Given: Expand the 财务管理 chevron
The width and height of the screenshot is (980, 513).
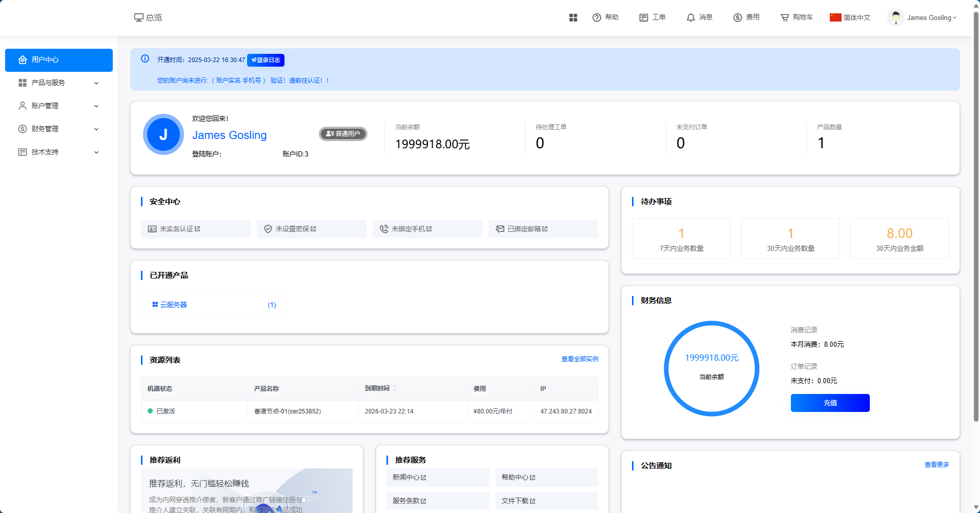Looking at the screenshot, I should [x=96, y=129].
